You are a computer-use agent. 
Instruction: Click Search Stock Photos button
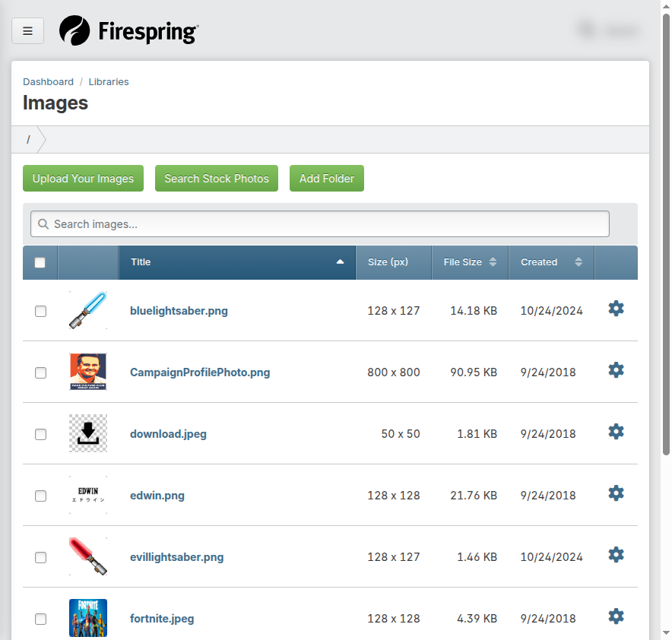coord(217,178)
